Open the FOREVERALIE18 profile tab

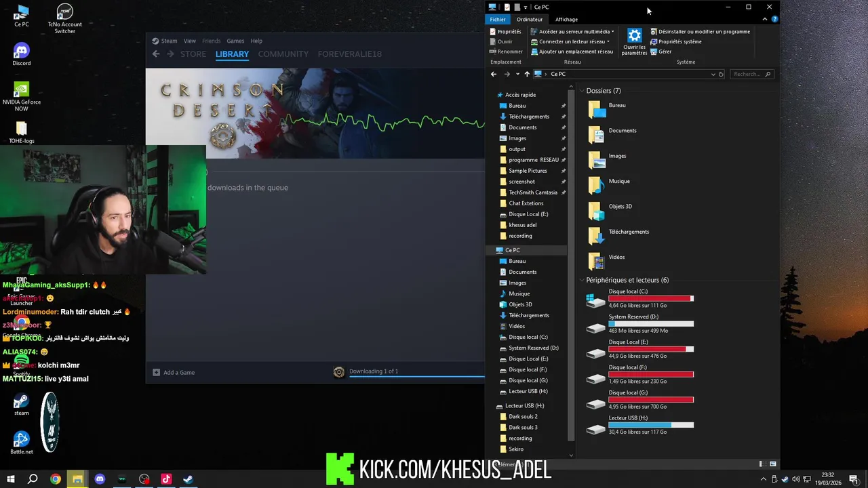[x=350, y=54]
